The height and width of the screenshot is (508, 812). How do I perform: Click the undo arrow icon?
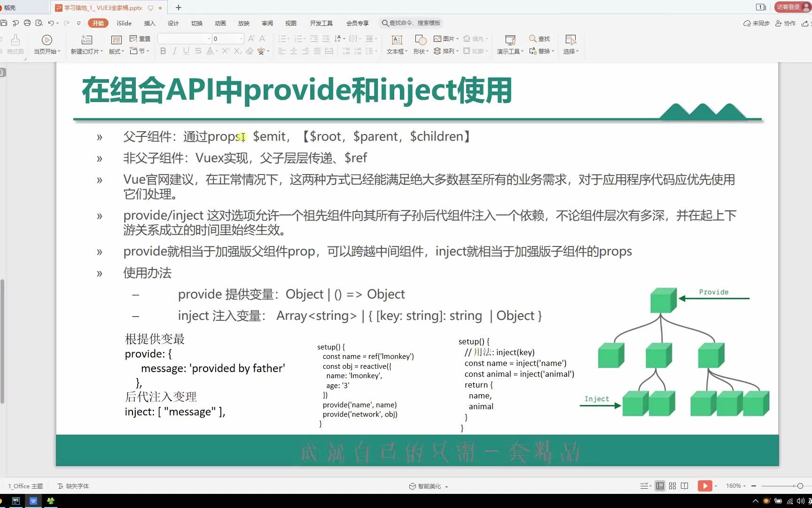point(51,23)
